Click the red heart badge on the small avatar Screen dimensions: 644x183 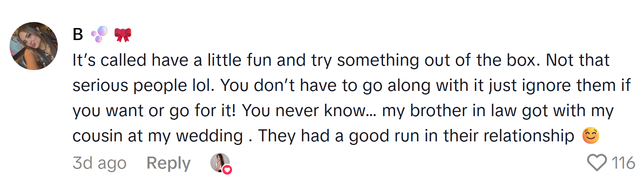(227, 170)
